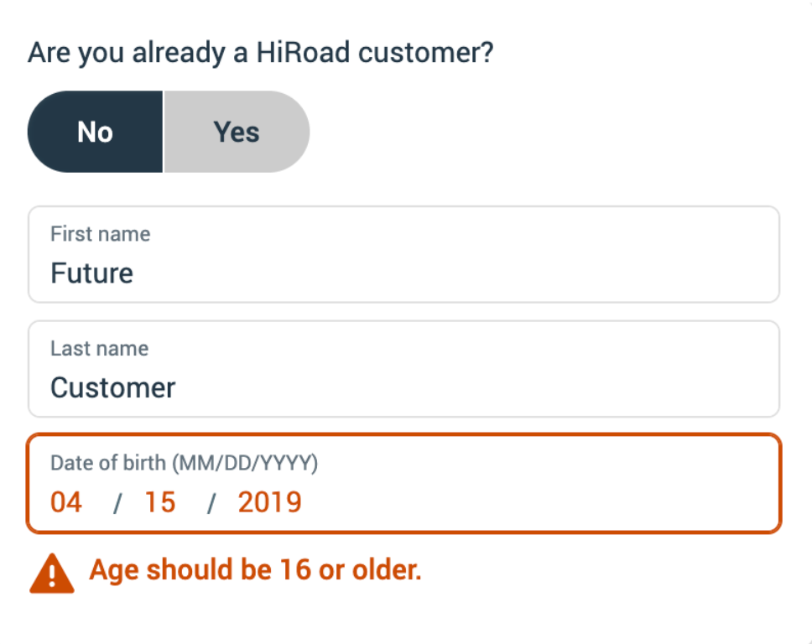812x644 pixels.
Task: Select the month value 04
Action: coord(66,502)
